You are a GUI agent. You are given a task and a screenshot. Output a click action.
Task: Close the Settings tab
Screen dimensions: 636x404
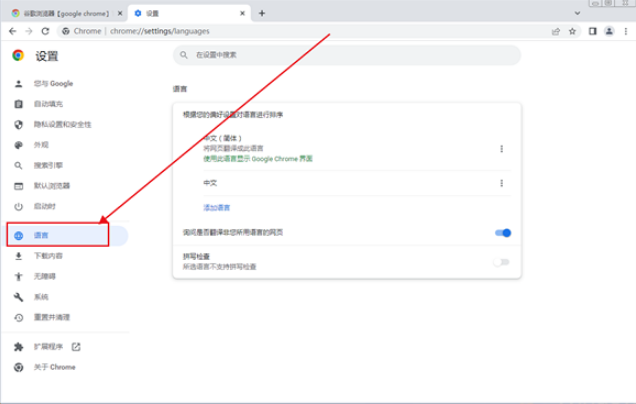pos(243,13)
